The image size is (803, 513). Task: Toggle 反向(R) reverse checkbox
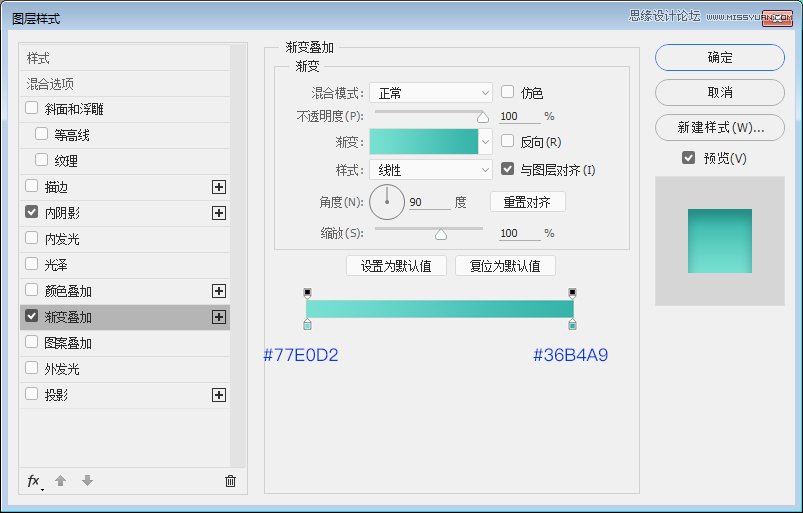point(508,141)
